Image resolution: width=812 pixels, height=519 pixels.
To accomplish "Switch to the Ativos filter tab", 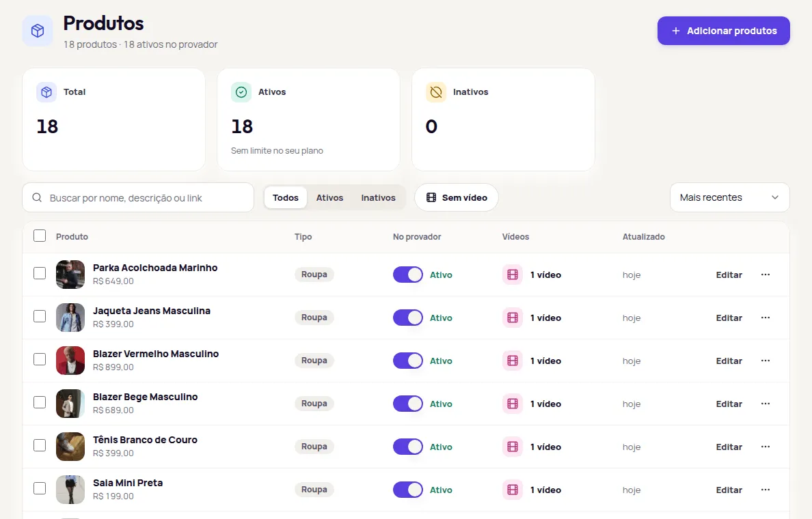I will [x=330, y=197].
